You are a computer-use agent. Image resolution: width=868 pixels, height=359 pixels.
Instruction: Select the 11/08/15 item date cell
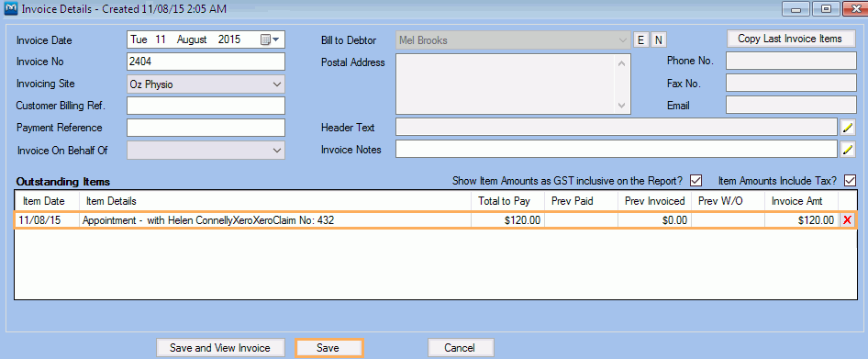47,220
